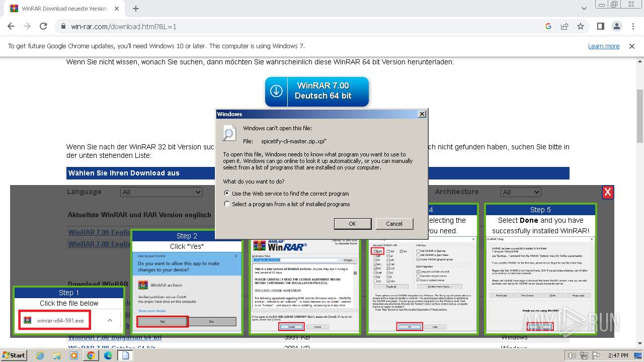Click the file name spicetify-cli-master.zip.xpi text

click(294, 141)
